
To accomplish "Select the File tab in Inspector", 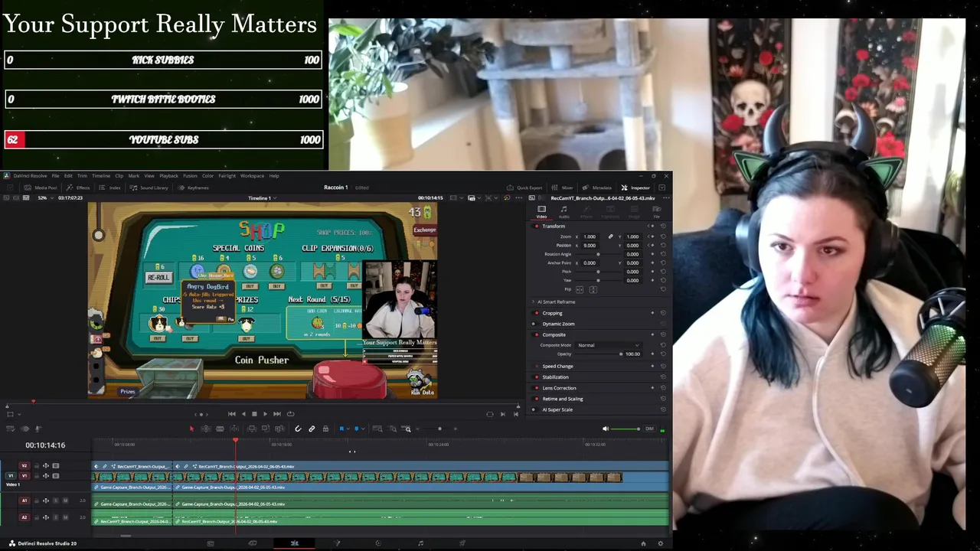I will tap(656, 212).
